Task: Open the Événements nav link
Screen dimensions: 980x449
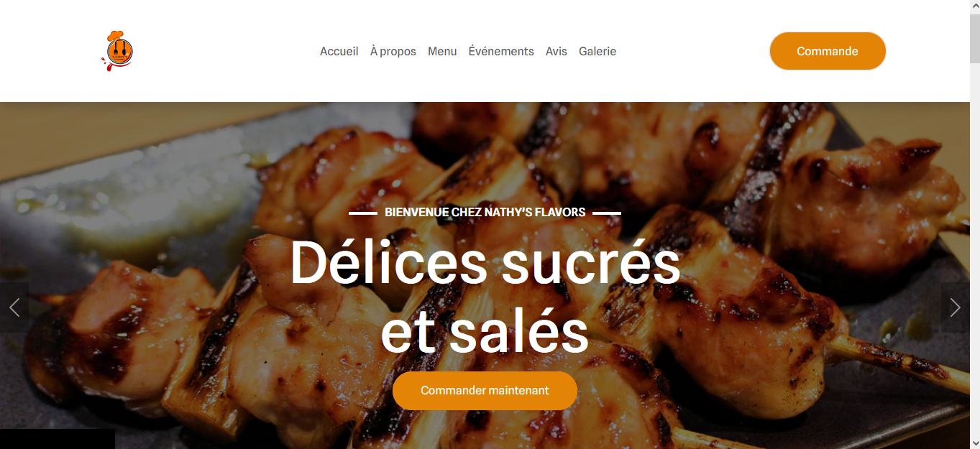Action: point(501,51)
